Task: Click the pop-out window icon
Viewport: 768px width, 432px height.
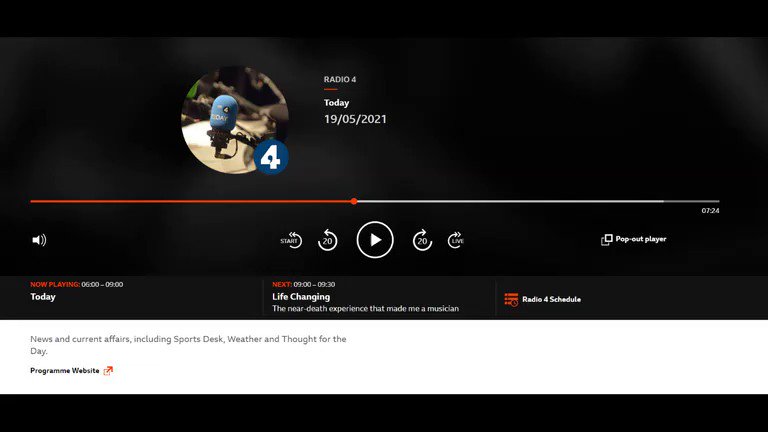Action: [606, 240]
